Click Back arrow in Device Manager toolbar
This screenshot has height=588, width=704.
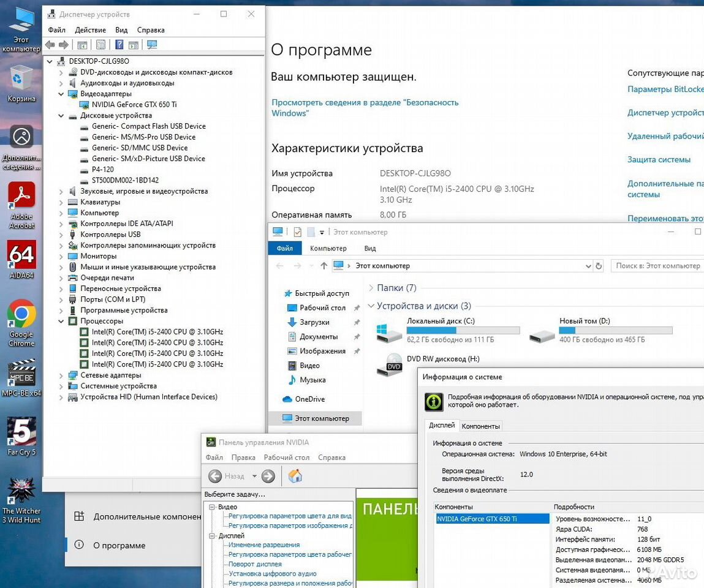coord(50,45)
